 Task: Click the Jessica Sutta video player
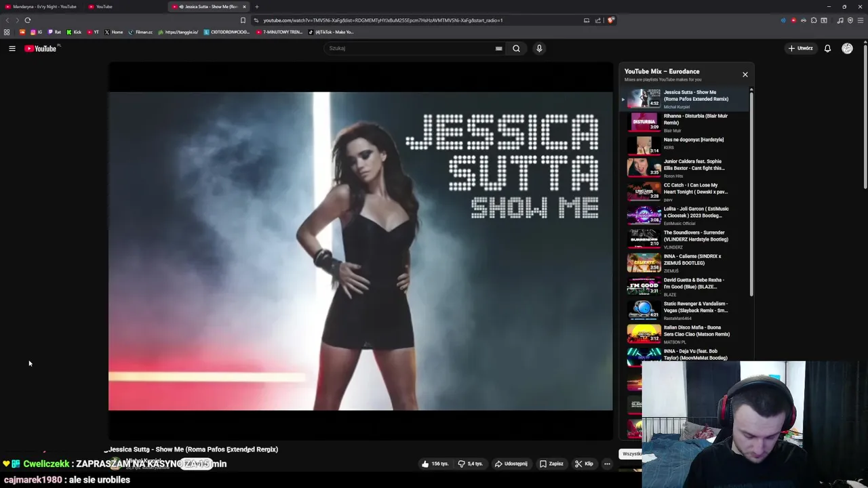pos(360,251)
